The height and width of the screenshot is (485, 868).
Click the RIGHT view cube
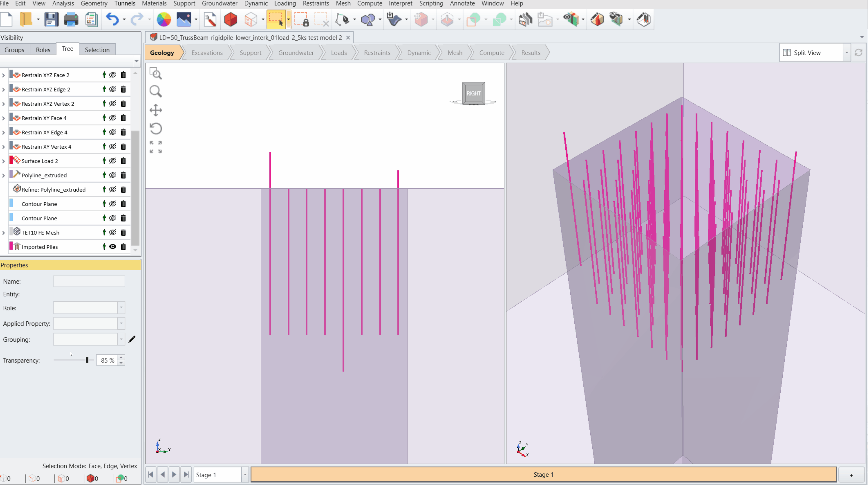(x=473, y=93)
